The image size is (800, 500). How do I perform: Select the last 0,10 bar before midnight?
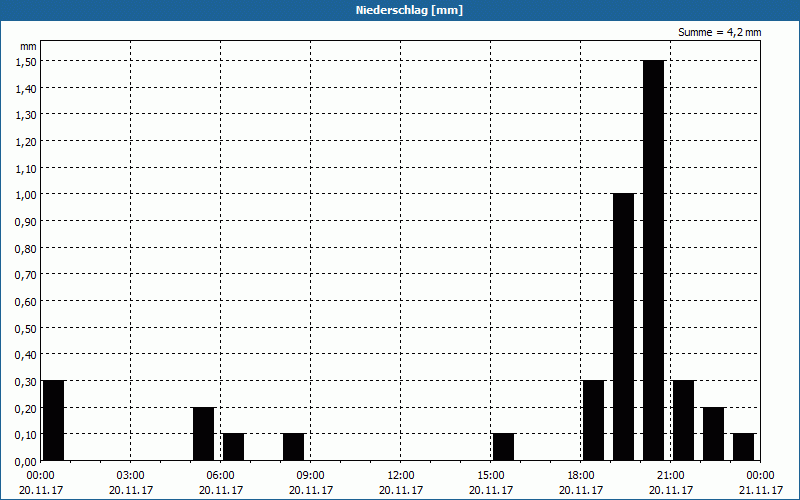pos(744,447)
